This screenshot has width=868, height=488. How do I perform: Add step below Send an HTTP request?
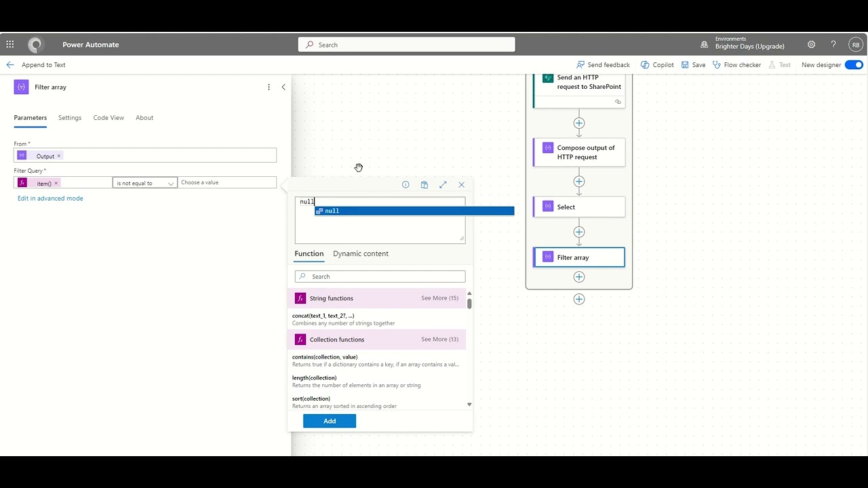(x=579, y=123)
